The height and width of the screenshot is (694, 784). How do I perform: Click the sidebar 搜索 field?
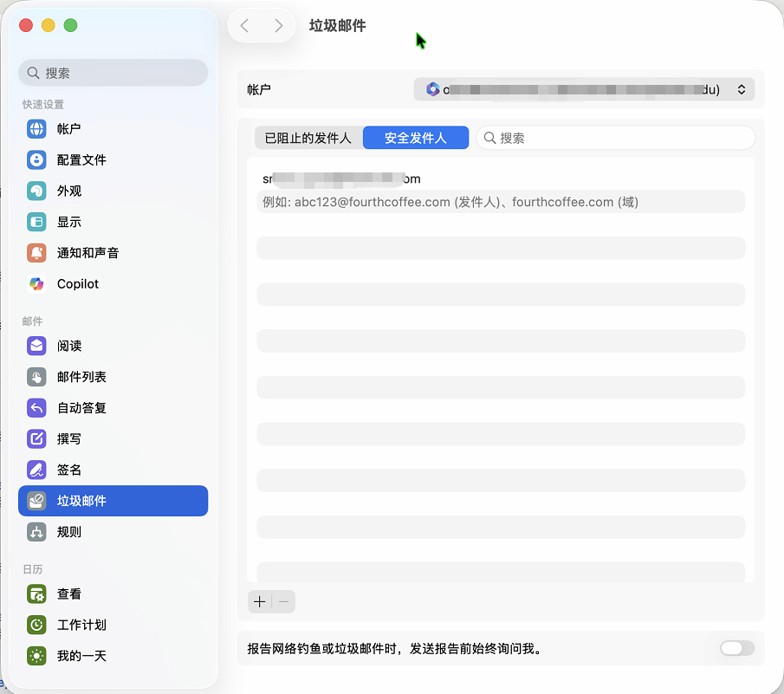point(113,73)
